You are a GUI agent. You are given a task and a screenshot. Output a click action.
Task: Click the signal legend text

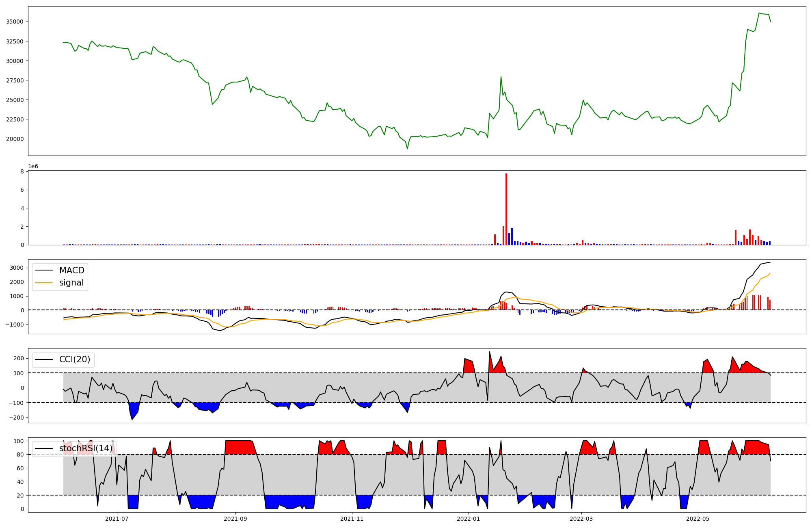click(x=71, y=283)
